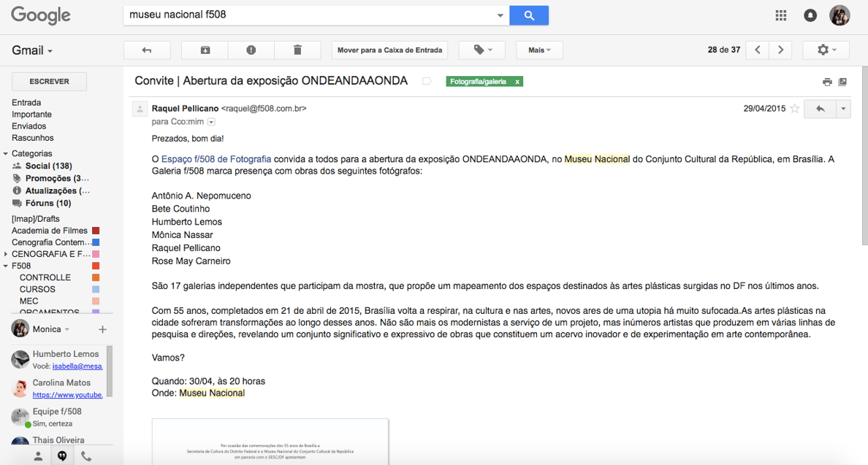868x465 pixels.
Task: Open conversation in new window
Action: [x=842, y=82]
